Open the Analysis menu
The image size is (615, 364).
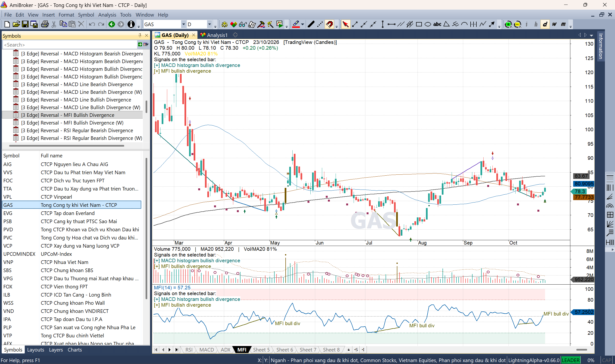tap(107, 15)
